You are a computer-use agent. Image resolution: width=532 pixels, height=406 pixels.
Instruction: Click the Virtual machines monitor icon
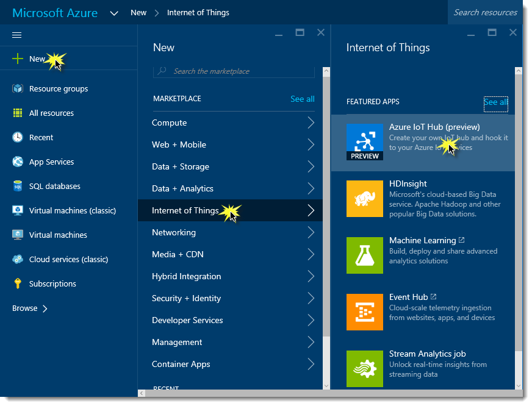(x=18, y=235)
